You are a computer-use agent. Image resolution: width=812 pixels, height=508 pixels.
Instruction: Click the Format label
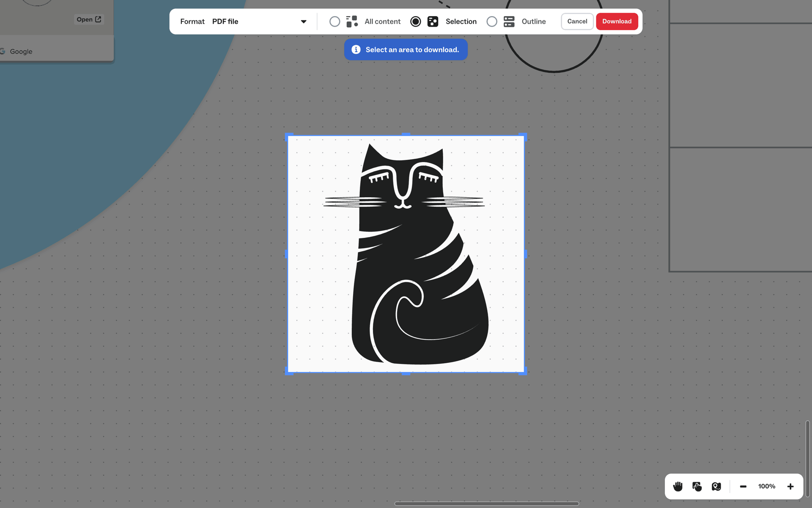click(192, 22)
